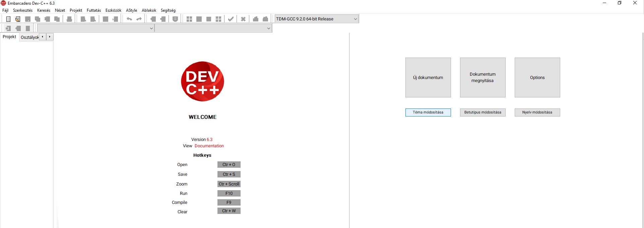Click the Save icon in toolbar
Image resolution: width=644 pixels, height=228 pixels.
tap(28, 19)
